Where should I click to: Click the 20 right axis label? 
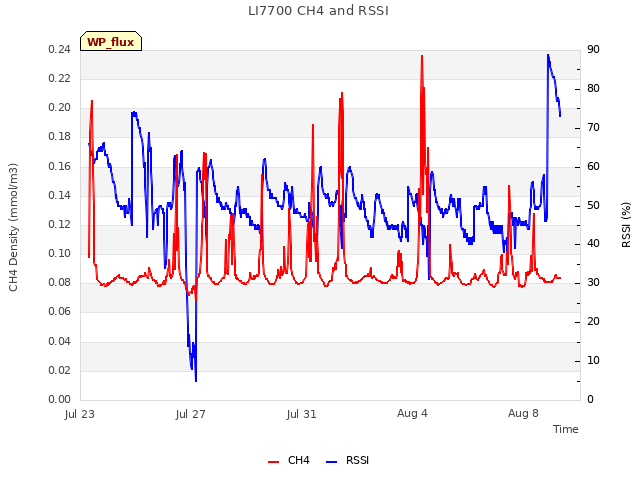(x=593, y=322)
